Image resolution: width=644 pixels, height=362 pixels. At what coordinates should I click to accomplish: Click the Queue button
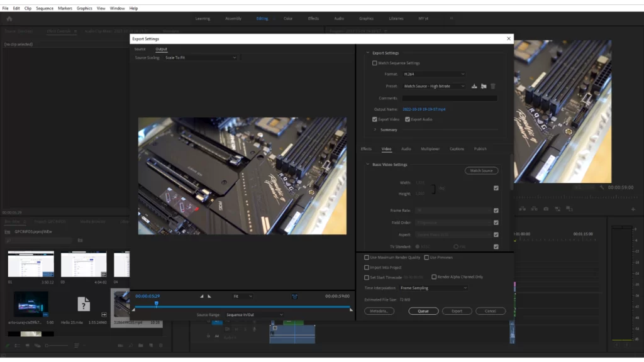[423, 311]
